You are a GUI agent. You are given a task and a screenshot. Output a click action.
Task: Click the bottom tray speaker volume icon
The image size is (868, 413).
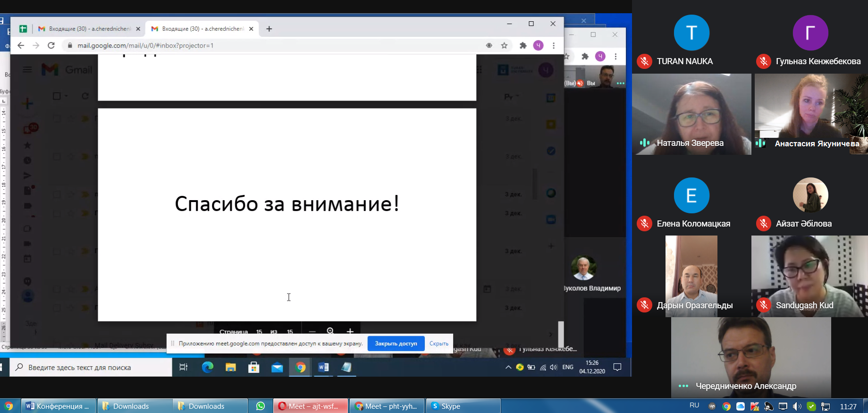coord(797,406)
